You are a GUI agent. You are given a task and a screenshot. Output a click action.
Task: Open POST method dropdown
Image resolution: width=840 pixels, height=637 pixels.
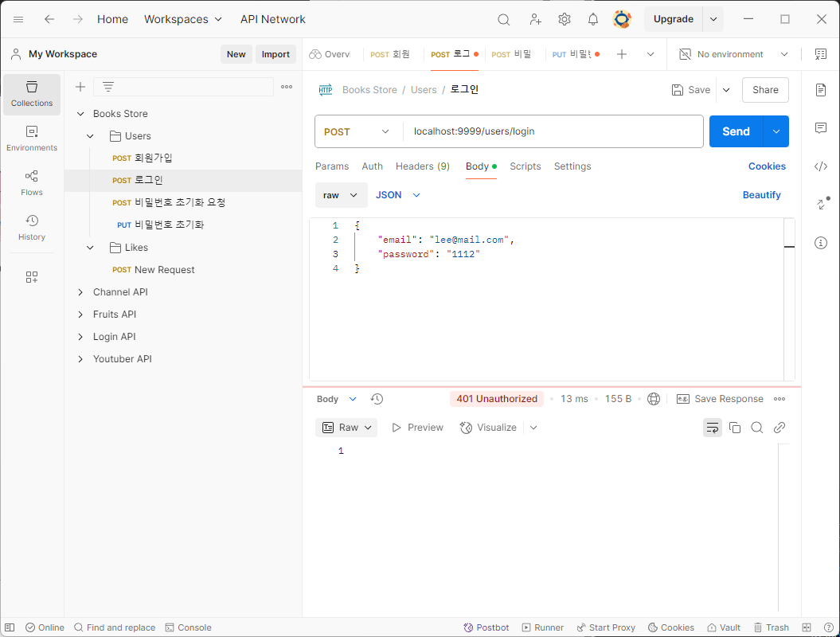(x=356, y=132)
